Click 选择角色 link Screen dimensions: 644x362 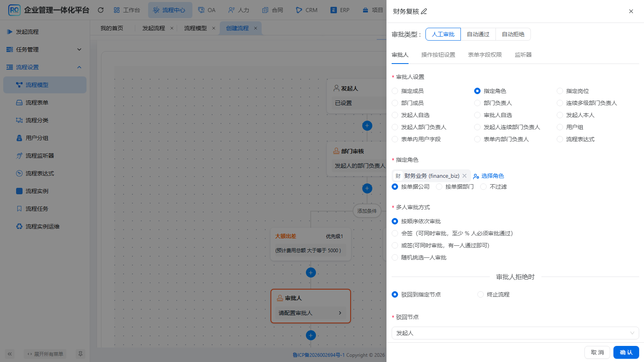(x=489, y=176)
